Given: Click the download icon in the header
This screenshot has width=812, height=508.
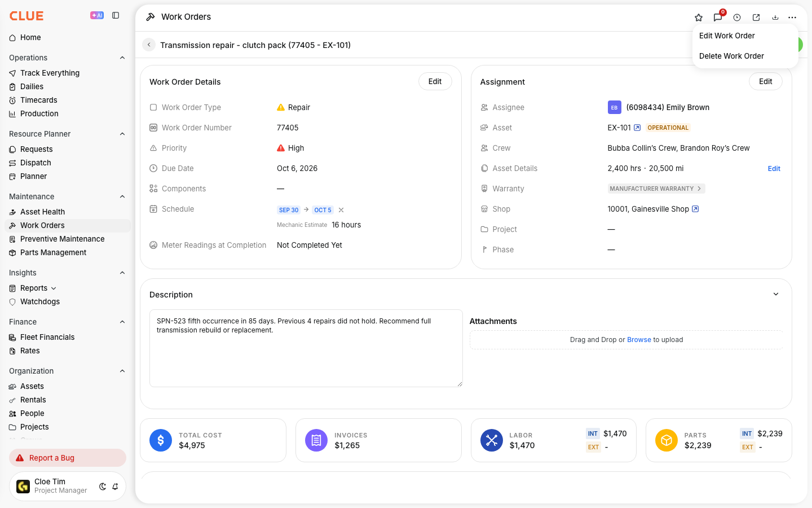Looking at the screenshot, I should tap(775, 17).
